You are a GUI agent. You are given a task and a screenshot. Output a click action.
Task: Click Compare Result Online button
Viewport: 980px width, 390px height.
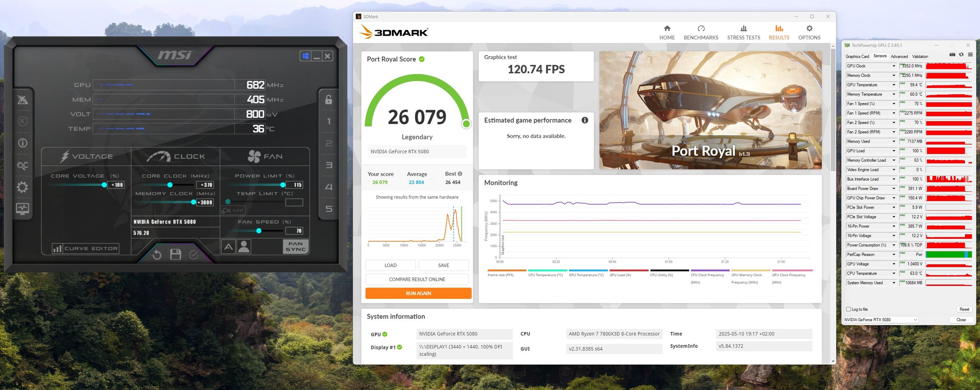pyautogui.click(x=417, y=279)
